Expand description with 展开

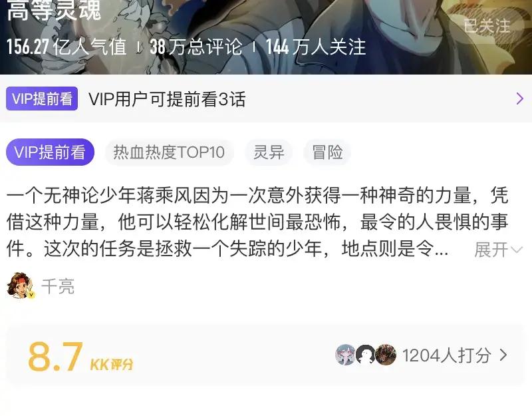point(498,250)
